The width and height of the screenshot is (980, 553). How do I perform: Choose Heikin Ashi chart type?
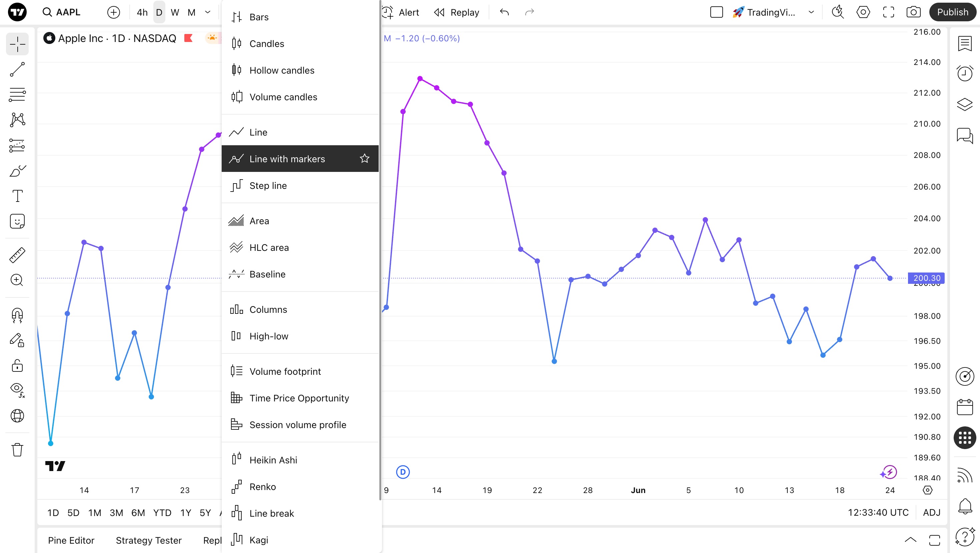[273, 460]
